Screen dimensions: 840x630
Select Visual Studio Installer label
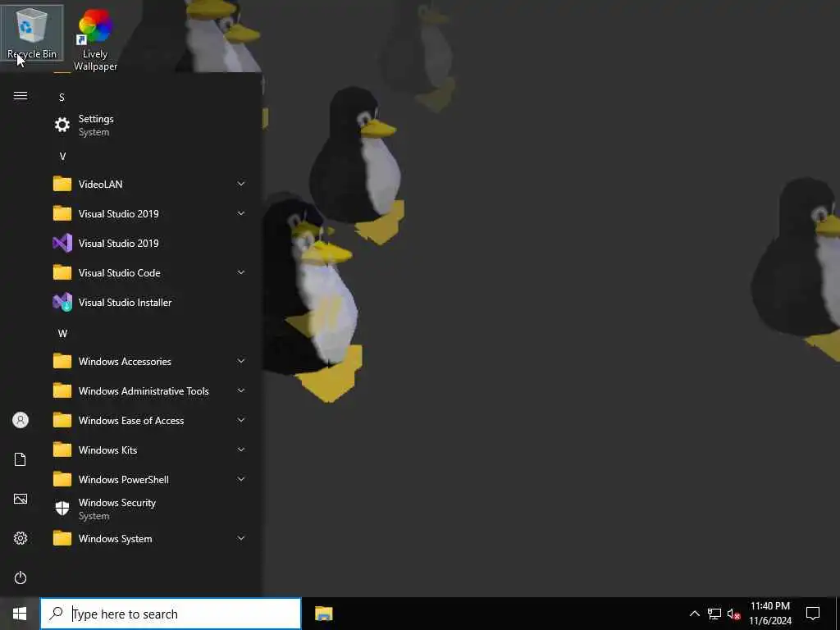coord(125,302)
